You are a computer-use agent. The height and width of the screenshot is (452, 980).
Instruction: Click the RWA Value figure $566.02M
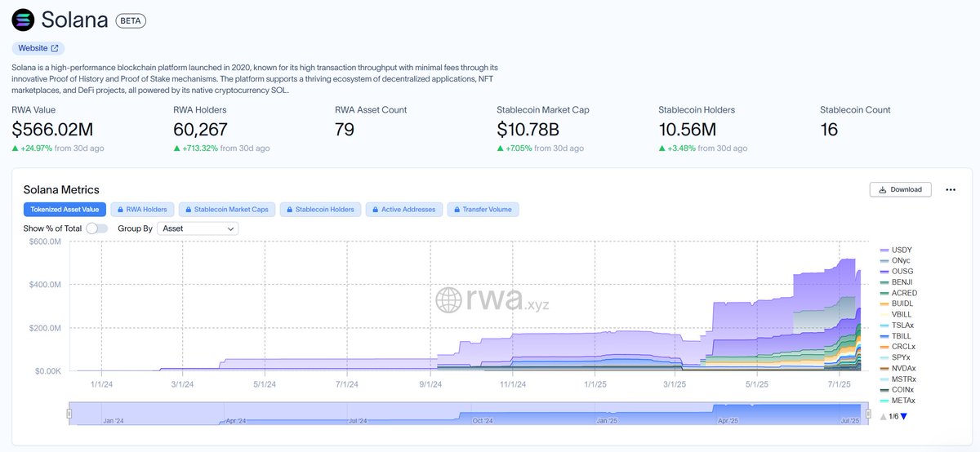click(52, 129)
